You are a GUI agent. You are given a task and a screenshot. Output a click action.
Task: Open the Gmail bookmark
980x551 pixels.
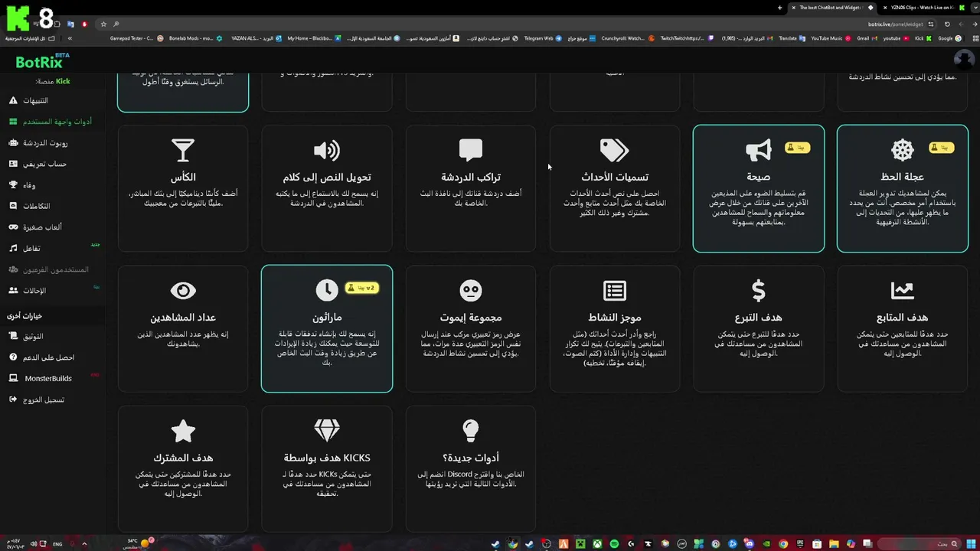867,38
